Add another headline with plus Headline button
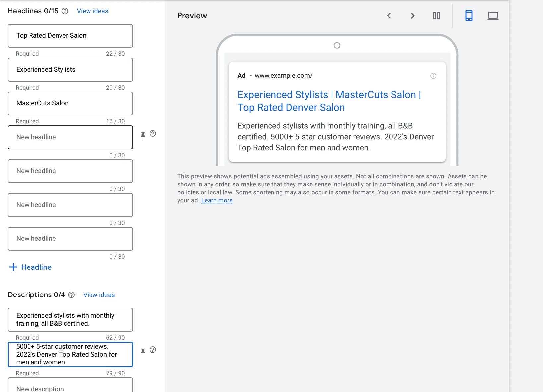 (x=30, y=267)
